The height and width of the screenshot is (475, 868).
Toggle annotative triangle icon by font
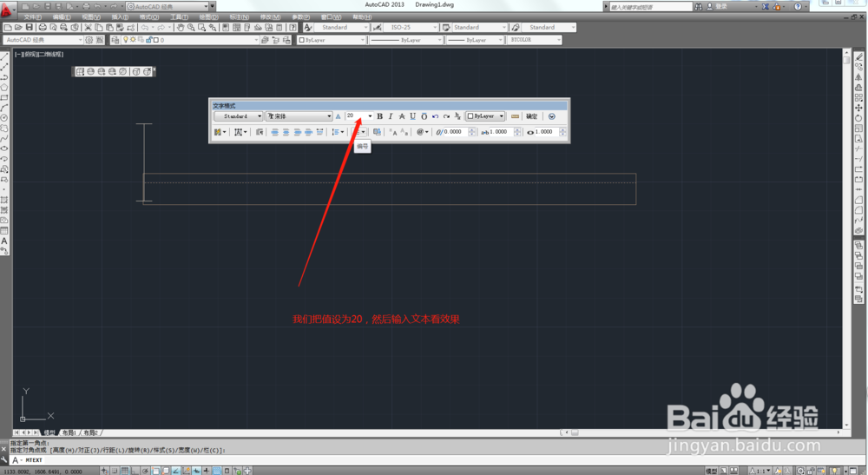tap(339, 116)
